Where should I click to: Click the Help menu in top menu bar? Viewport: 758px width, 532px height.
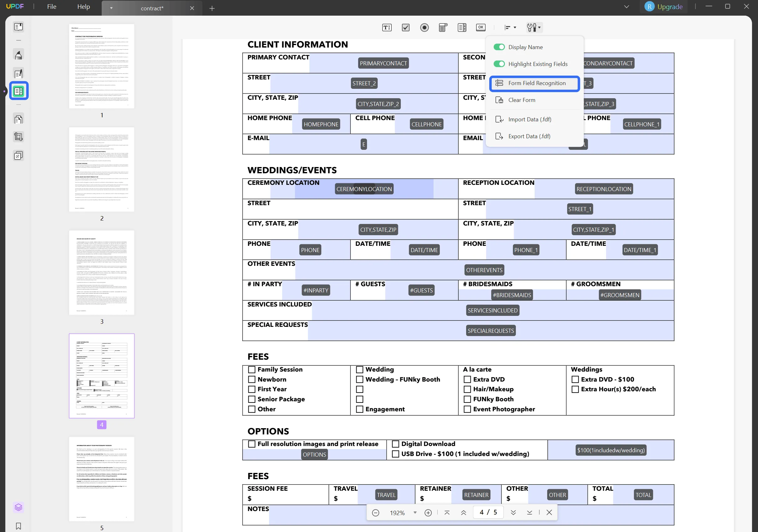(84, 6)
